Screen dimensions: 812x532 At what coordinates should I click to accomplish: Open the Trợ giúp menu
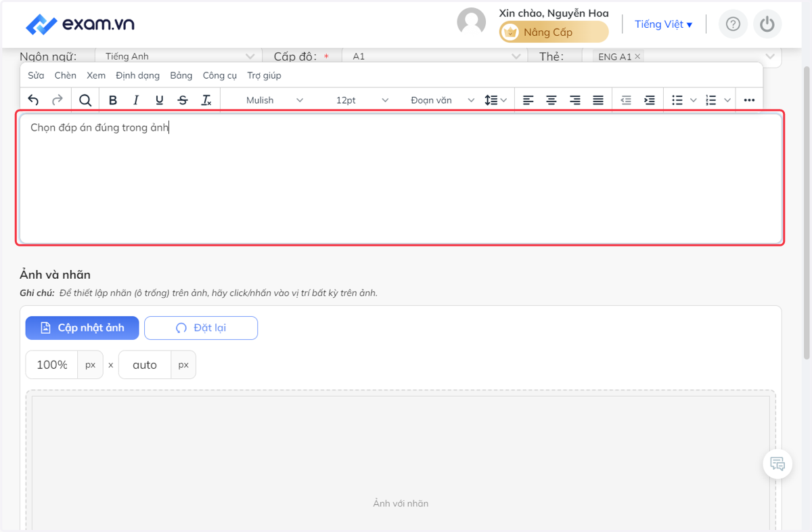[x=264, y=76]
